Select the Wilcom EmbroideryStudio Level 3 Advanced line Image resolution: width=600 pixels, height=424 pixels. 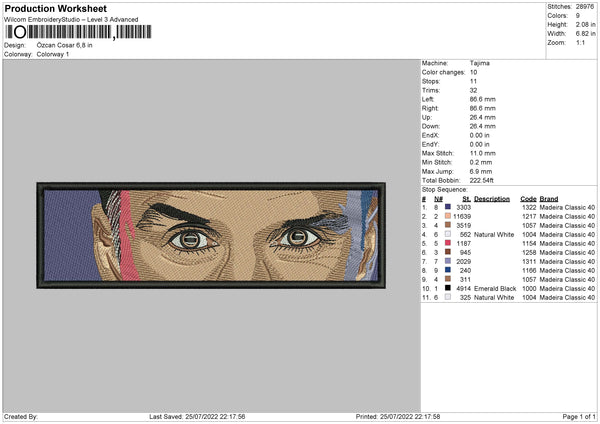[71, 20]
